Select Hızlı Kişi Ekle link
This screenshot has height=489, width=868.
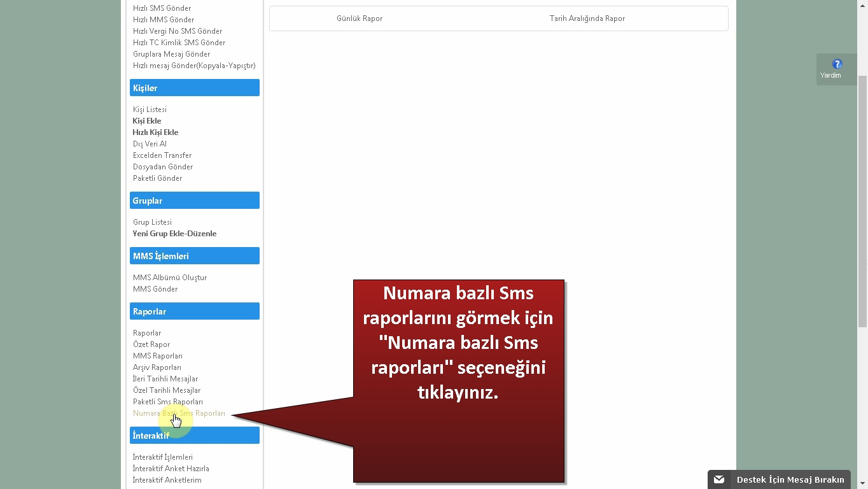[155, 132]
